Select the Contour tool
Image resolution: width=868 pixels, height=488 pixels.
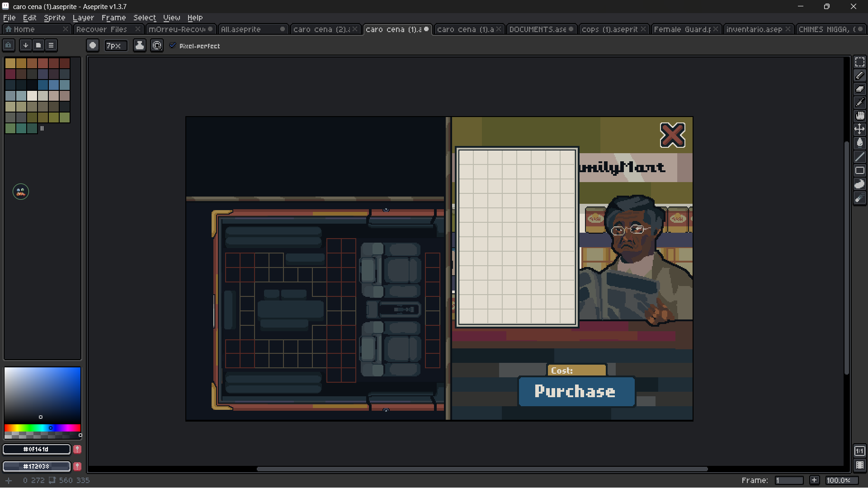(x=859, y=184)
